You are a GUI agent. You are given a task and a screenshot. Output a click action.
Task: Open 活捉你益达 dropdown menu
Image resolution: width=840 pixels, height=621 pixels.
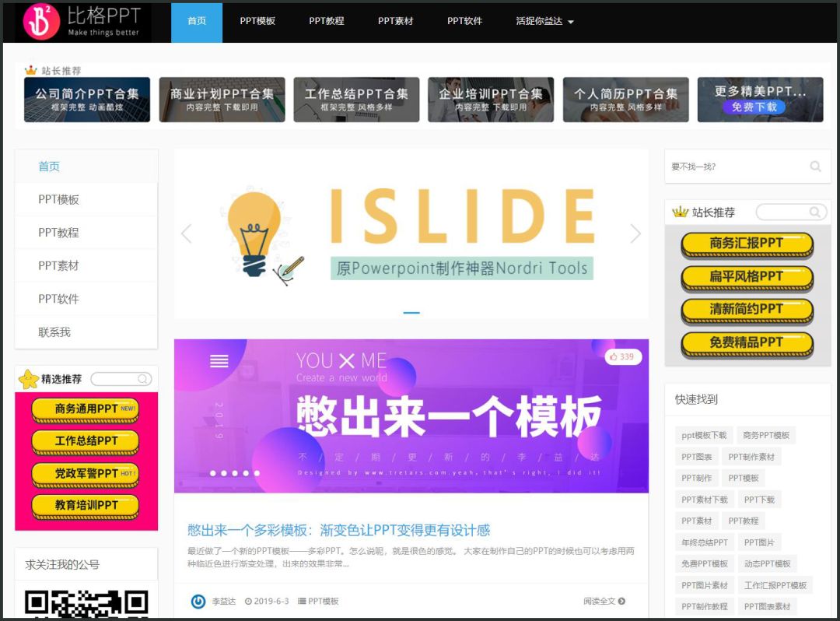pos(544,22)
